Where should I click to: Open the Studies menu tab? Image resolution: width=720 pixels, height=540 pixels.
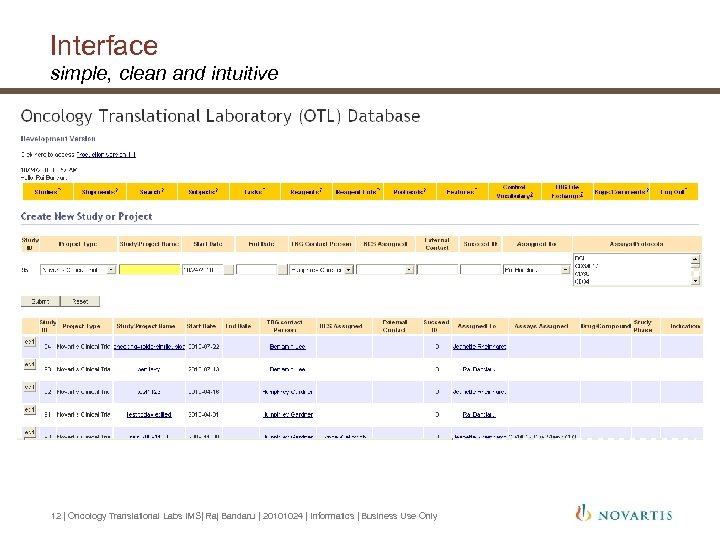point(48,191)
